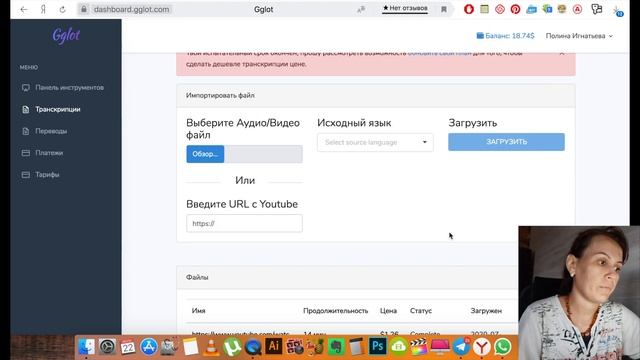Click the Обзор browse file button
Viewport: 640px width, 360px height.
click(205, 154)
